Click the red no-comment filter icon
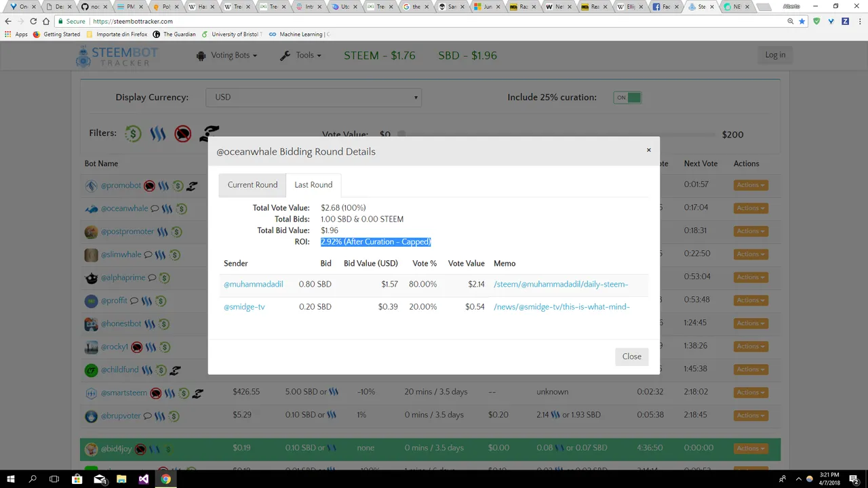Image resolution: width=868 pixels, height=488 pixels. [182, 134]
